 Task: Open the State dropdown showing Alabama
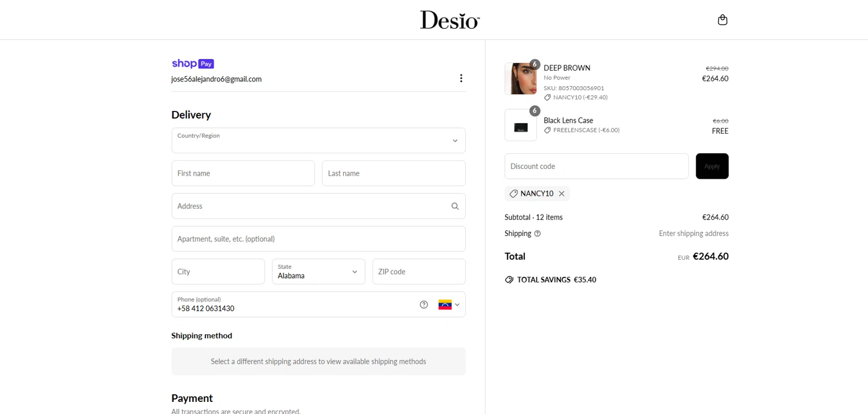click(318, 271)
